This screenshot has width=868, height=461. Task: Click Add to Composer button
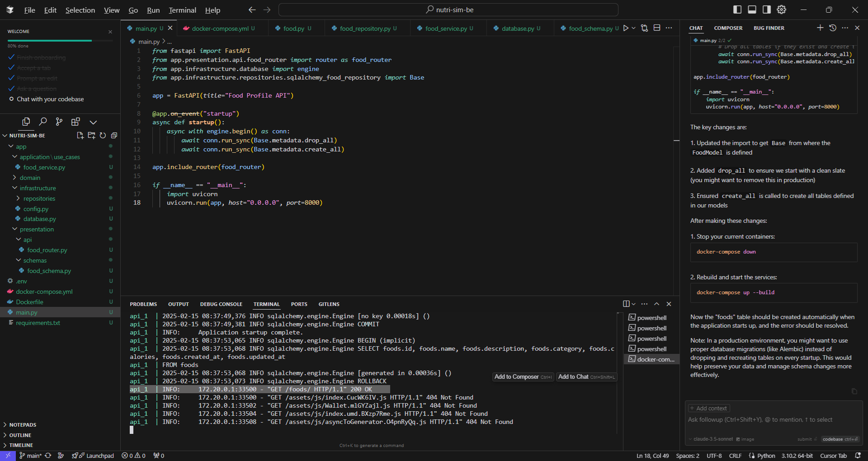(x=523, y=377)
